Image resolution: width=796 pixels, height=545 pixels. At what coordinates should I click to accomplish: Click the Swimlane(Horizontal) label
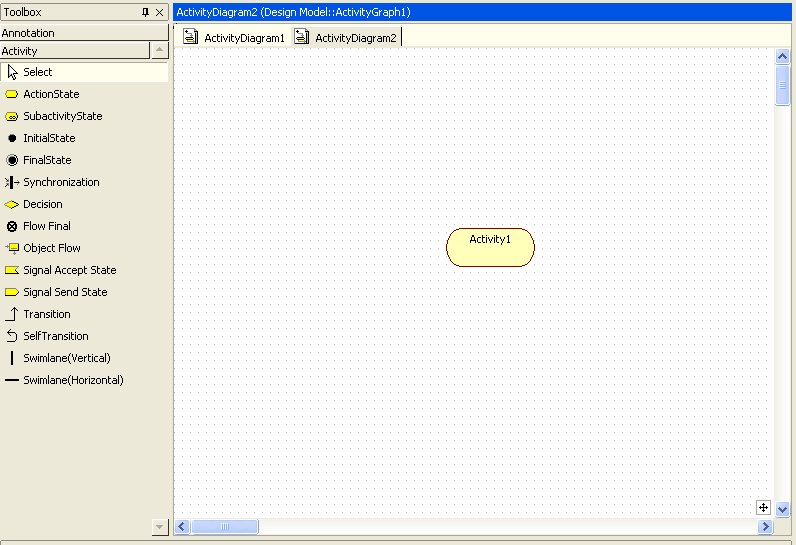coord(74,380)
